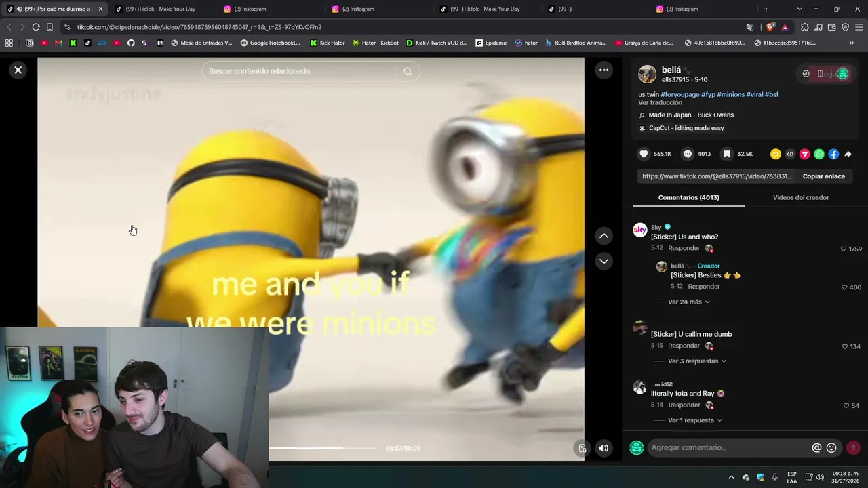Screen dimensions: 868x488
Task: Click the Ver traducción link
Action: point(660,103)
